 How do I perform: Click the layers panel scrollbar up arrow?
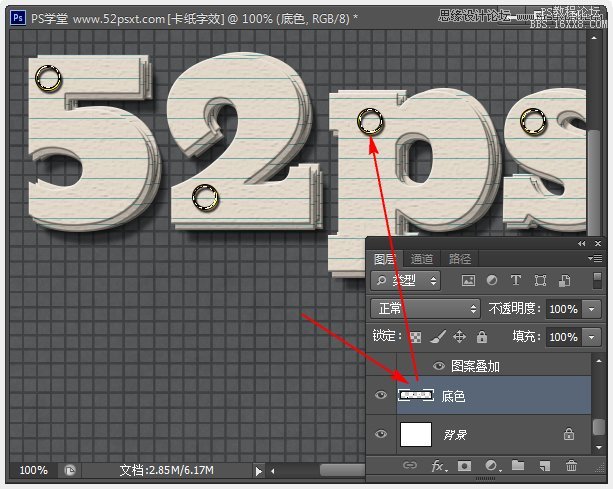pos(599,361)
